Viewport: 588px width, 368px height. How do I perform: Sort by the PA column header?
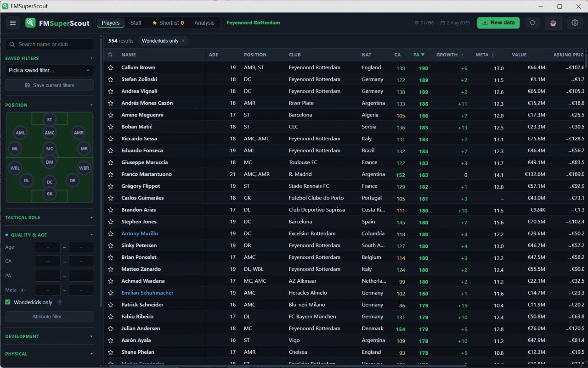click(419, 55)
